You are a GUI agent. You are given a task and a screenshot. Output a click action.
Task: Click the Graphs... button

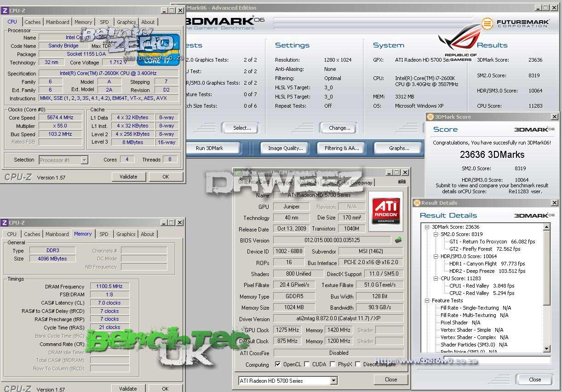click(399, 148)
